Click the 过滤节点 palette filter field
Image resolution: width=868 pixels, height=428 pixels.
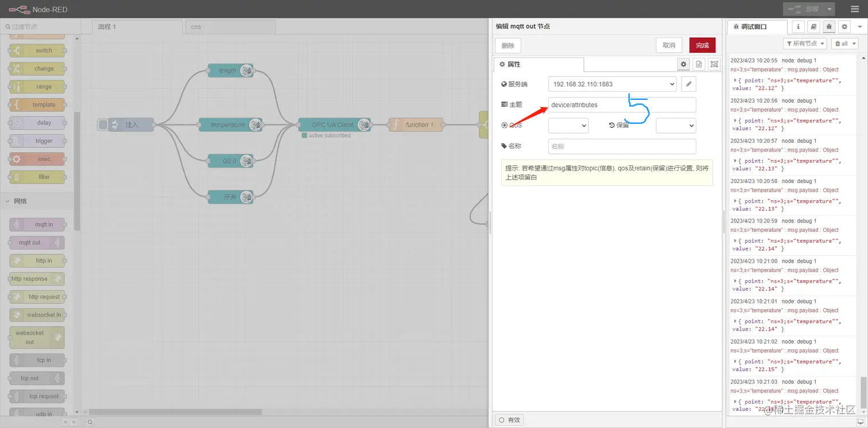coord(40,26)
